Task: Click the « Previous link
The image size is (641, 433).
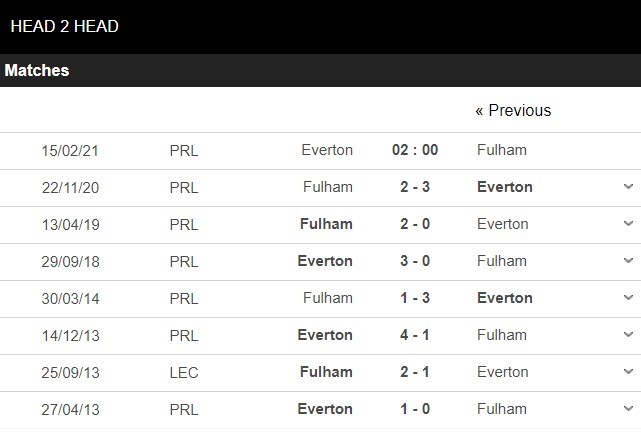Action: pos(513,110)
